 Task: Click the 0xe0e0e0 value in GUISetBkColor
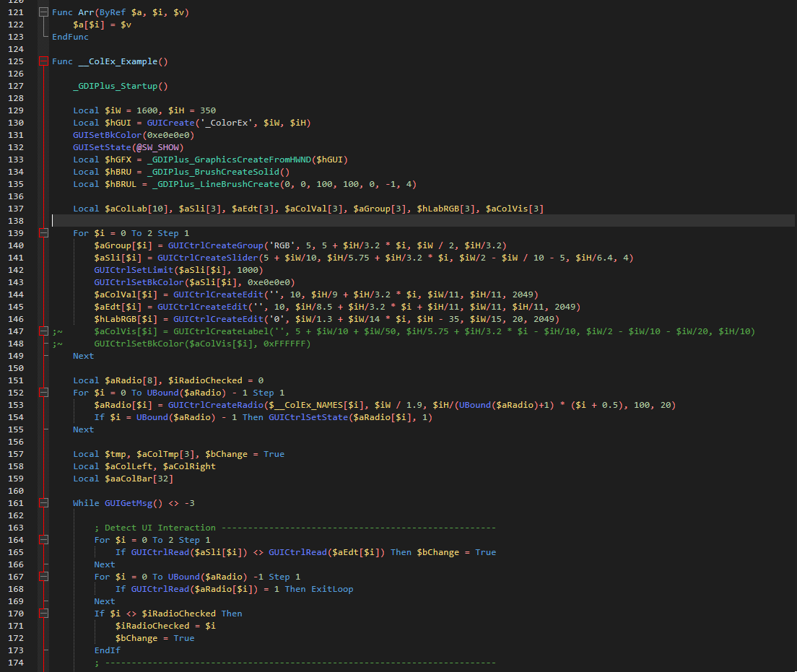[x=168, y=135]
